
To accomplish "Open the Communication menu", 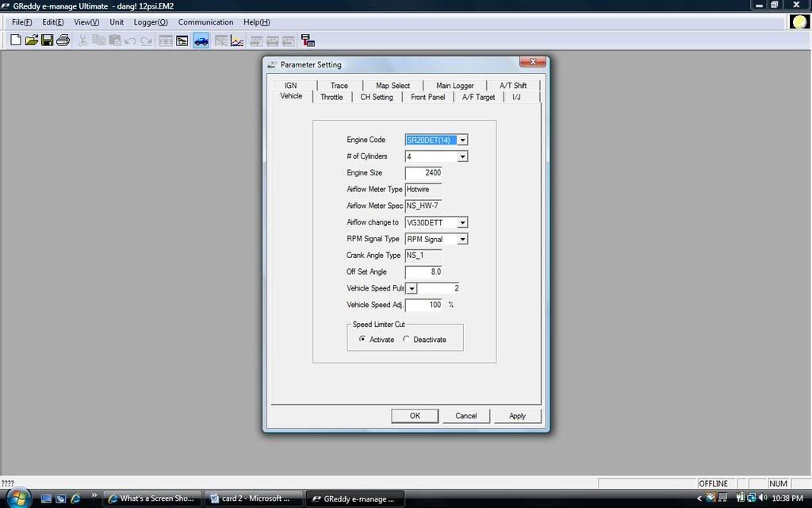I will click(205, 22).
